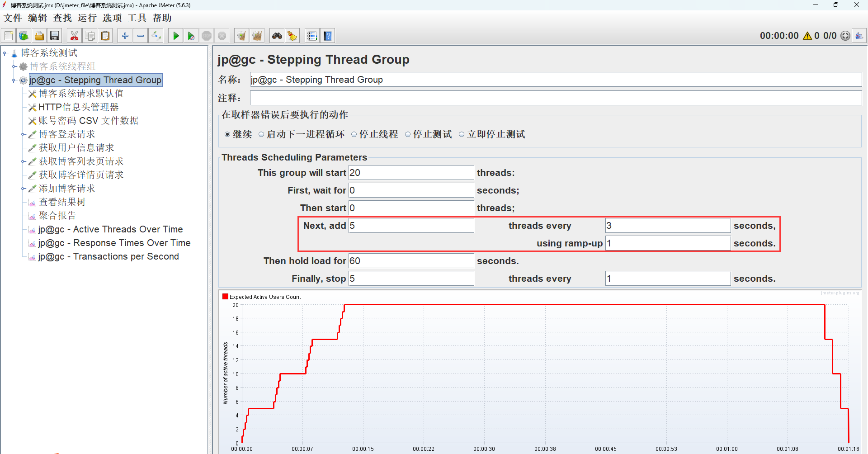The image size is (868, 454).
Task: Expand the 添加博客请求 node
Action: [23, 189]
